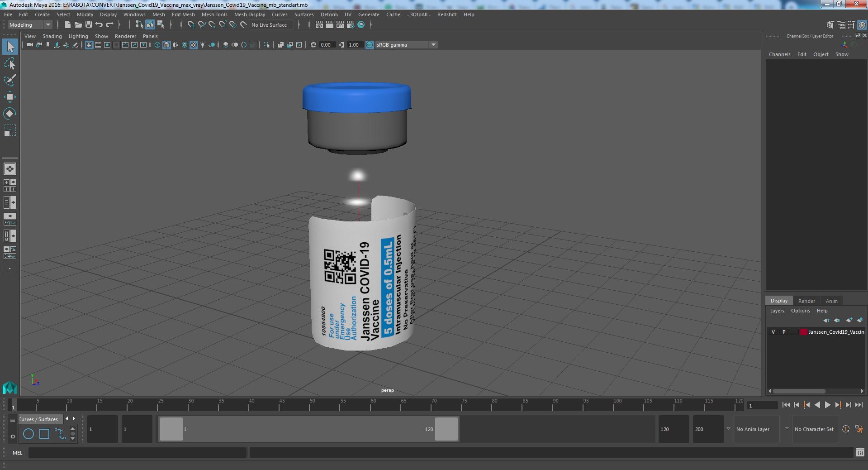Open Render Settings clapper-gear icon
The height and width of the screenshot is (470, 868).
[351, 25]
